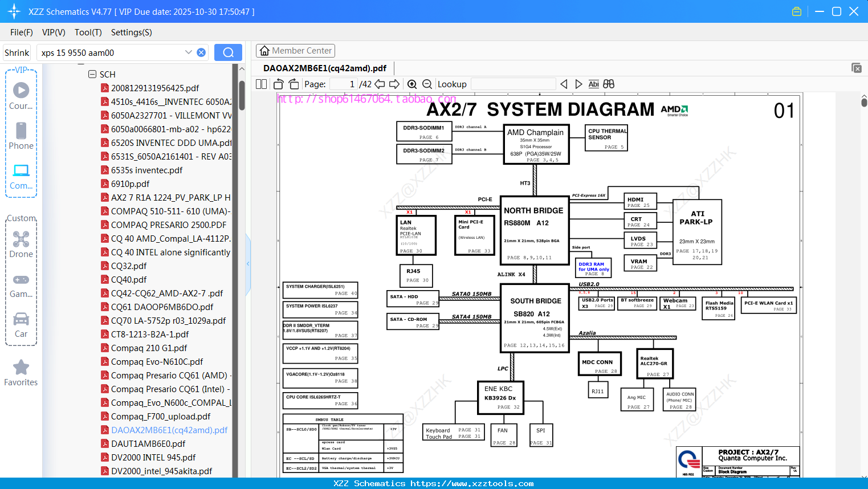Viewport: 868px width, 489px height.
Task: Open CQ40.pdf
Action: pyautogui.click(x=129, y=279)
